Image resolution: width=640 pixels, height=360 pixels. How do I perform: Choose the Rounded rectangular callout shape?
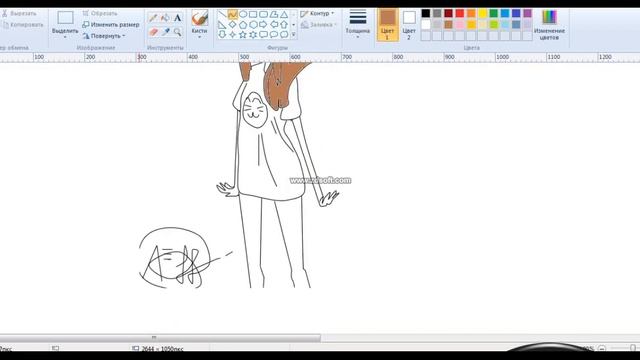click(263, 35)
